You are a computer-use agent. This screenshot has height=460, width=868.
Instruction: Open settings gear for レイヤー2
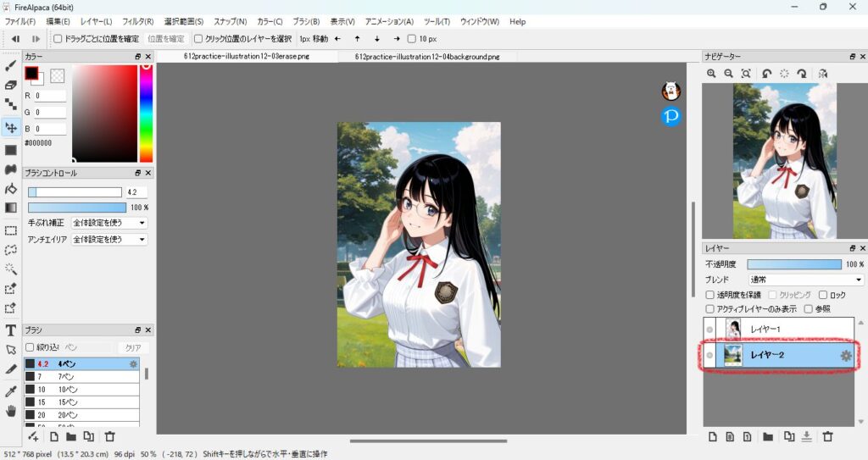point(845,356)
